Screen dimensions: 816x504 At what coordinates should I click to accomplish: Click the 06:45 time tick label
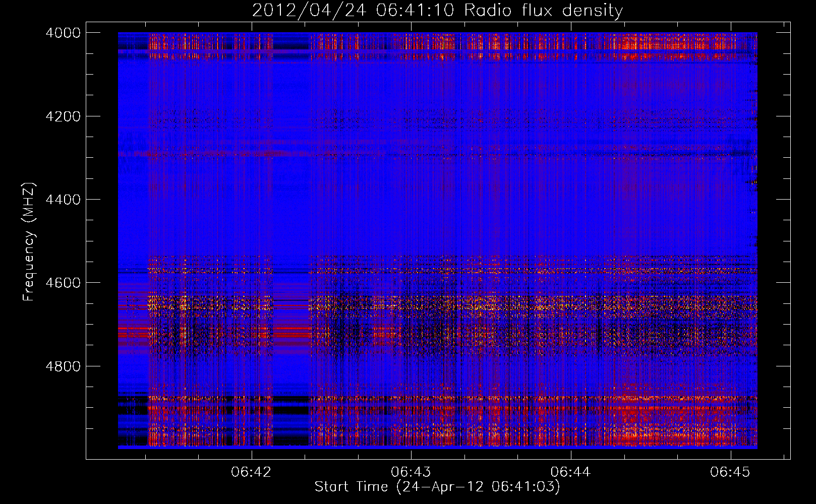pos(730,472)
